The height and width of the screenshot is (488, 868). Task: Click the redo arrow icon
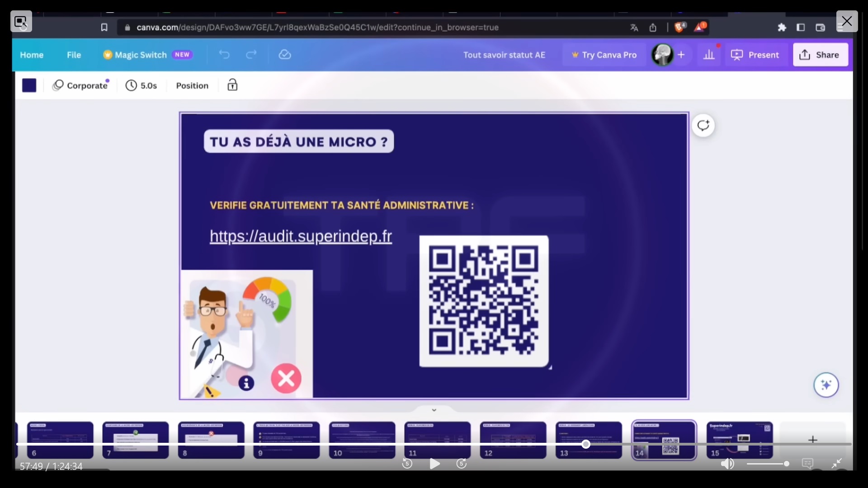point(251,55)
